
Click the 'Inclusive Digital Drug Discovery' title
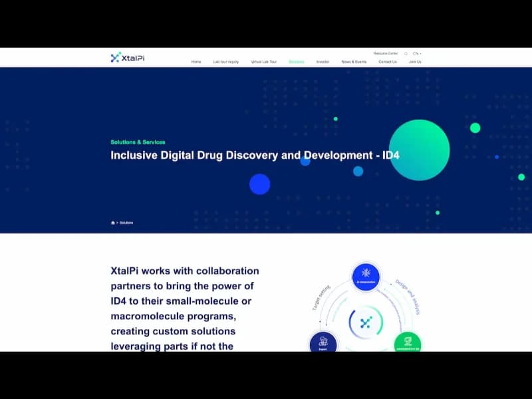(x=255, y=156)
